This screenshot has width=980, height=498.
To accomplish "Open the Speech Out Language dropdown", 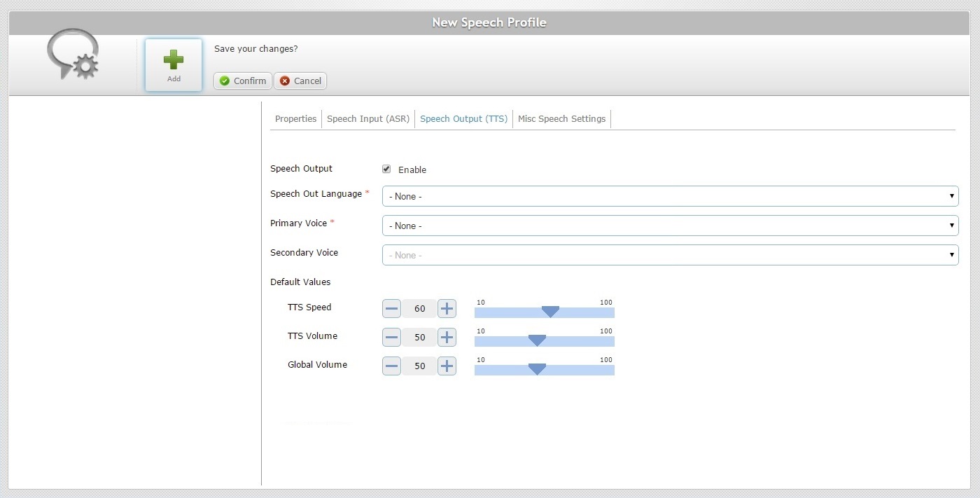I will coord(670,196).
